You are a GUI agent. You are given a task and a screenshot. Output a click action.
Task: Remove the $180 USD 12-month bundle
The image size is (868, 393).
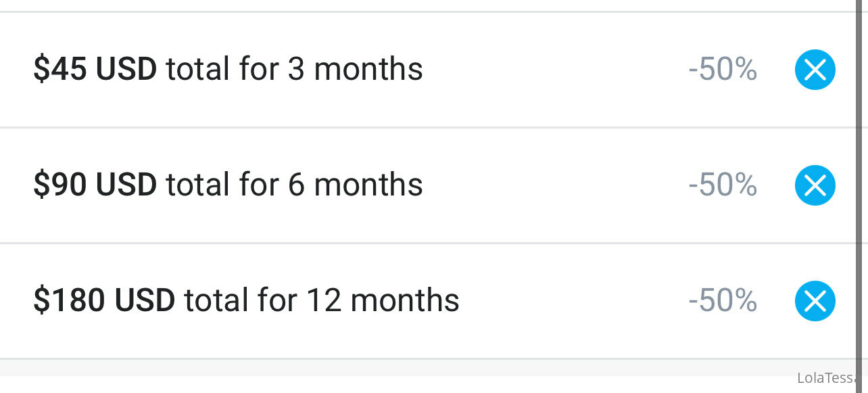(x=815, y=301)
